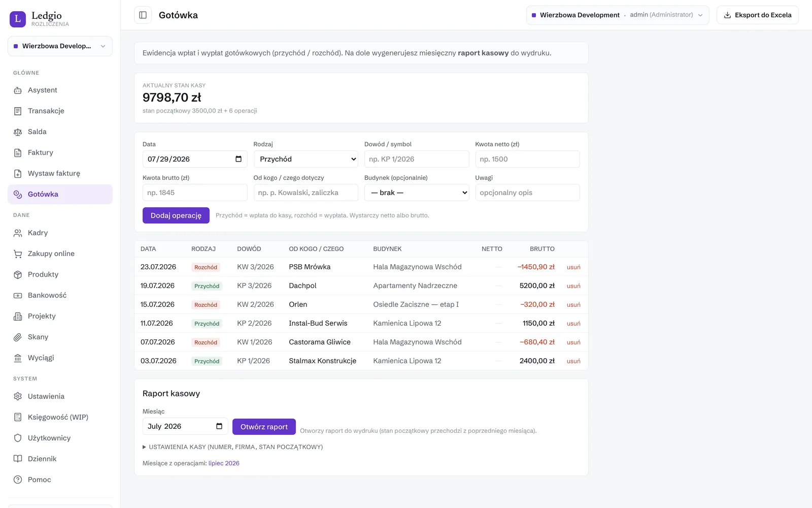Open the Bankowość section icon

(18, 295)
